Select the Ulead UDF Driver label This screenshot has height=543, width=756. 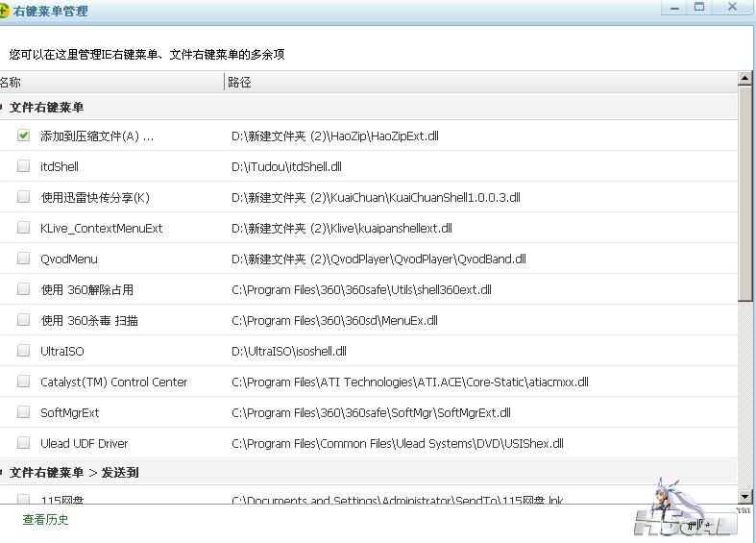coord(85,444)
